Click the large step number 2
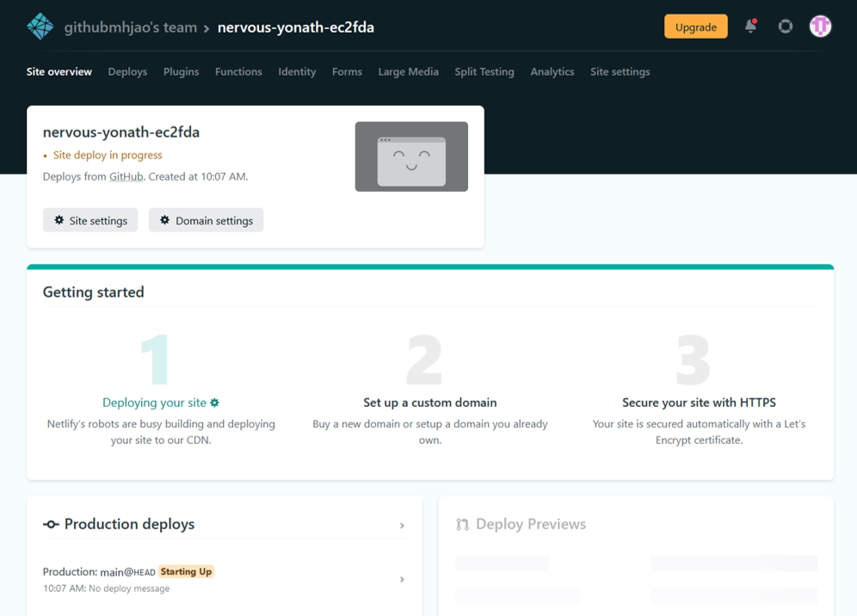The height and width of the screenshot is (616, 857). (425, 360)
